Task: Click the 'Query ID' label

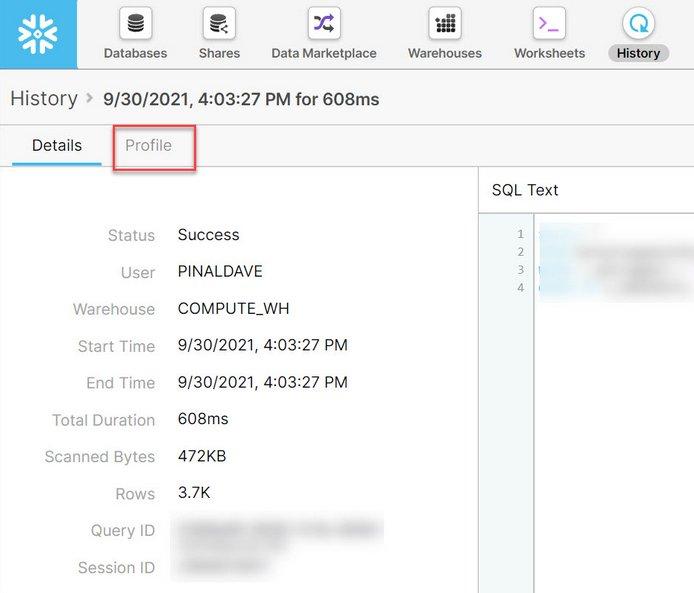Action: coord(123,531)
